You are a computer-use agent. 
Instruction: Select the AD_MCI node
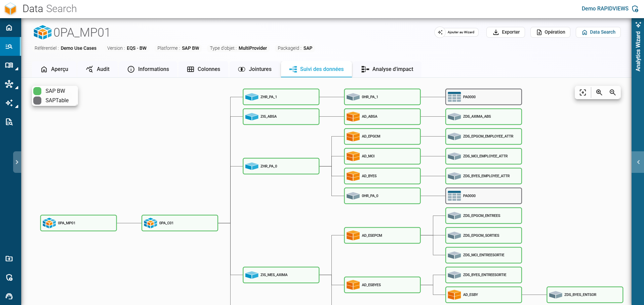coord(382,156)
